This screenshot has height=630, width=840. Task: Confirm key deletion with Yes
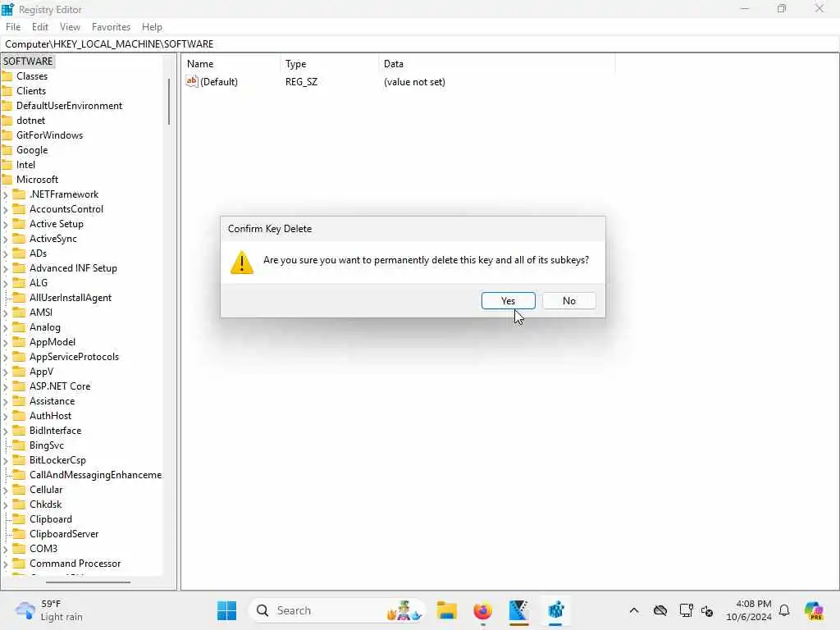click(508, 300)
